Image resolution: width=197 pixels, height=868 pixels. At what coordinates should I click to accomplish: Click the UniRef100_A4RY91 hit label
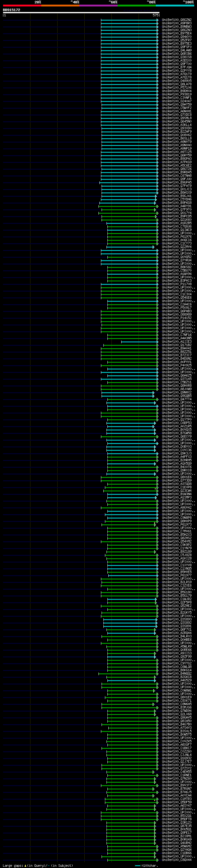tap(176, 206)
